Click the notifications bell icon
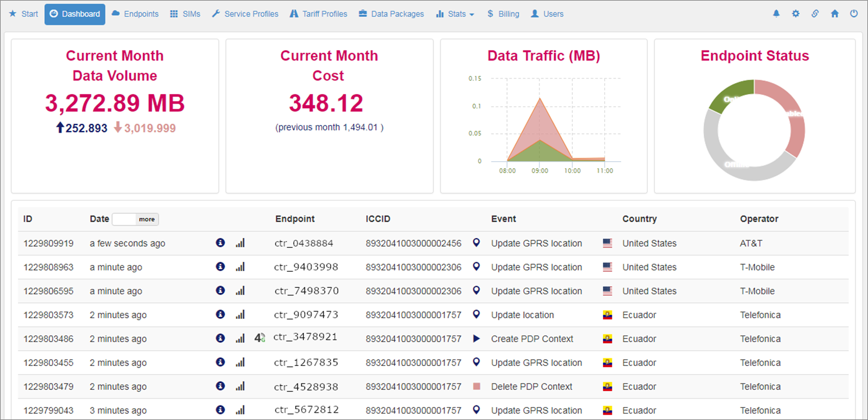 click(776, 14)
